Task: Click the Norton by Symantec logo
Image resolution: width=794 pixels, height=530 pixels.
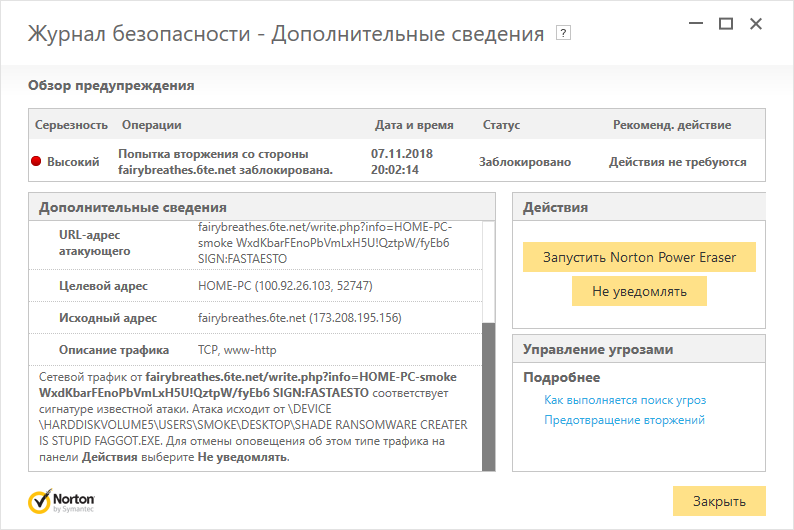Action: pyautogui.click(x=62, y=499)
